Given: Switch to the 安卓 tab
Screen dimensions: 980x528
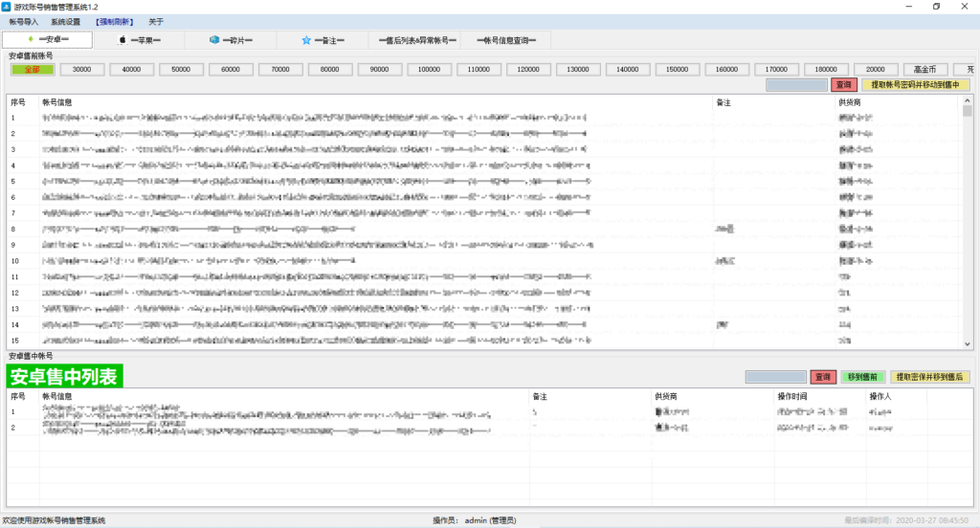Looking at the screenshot, I should [48, 39].
